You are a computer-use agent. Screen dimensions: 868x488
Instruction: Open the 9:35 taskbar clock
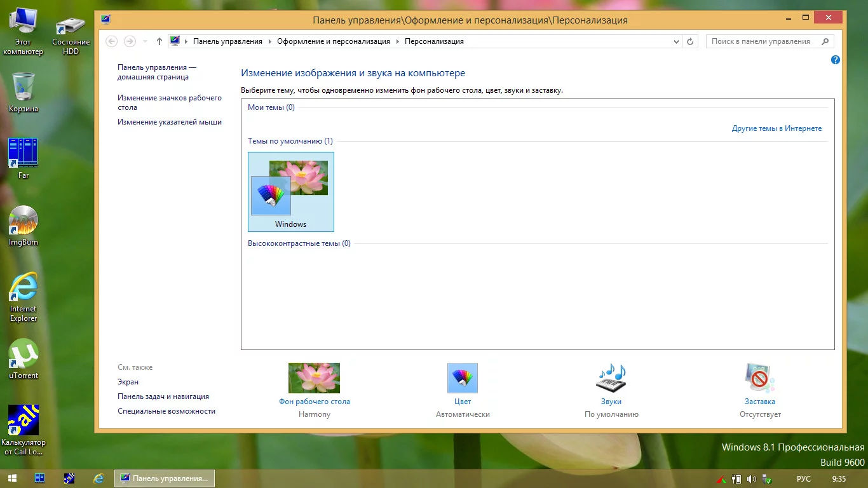[839, 479]
